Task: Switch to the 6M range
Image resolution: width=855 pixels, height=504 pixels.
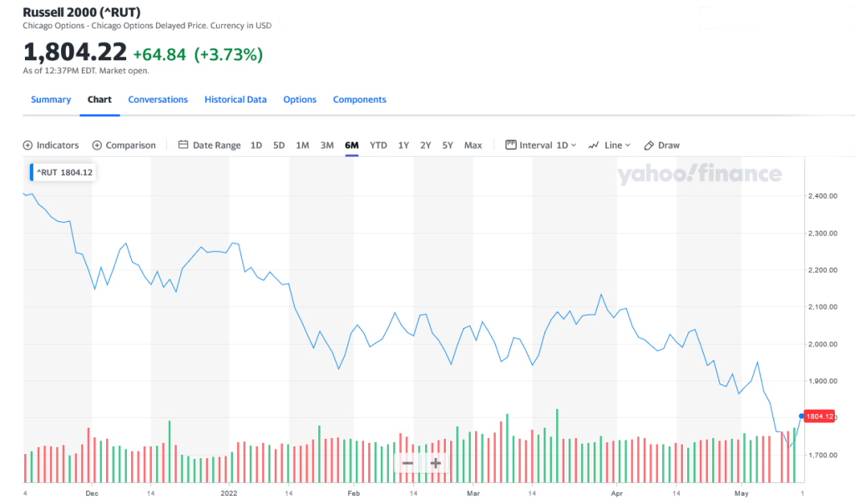Action: click(352, 145)
